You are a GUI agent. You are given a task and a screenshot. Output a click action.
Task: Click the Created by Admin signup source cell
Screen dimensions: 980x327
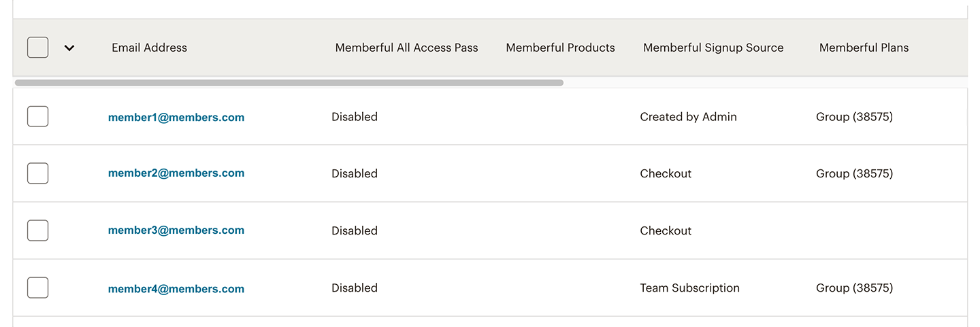click(688, 117)
